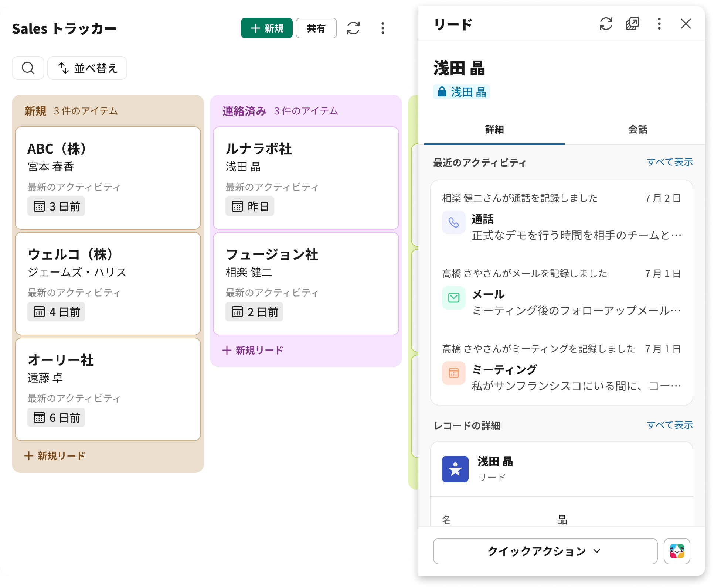714x588 pixels.
Task: Click the 6 日前 date chip on オーリー社
Action: (x=56, y=417)
